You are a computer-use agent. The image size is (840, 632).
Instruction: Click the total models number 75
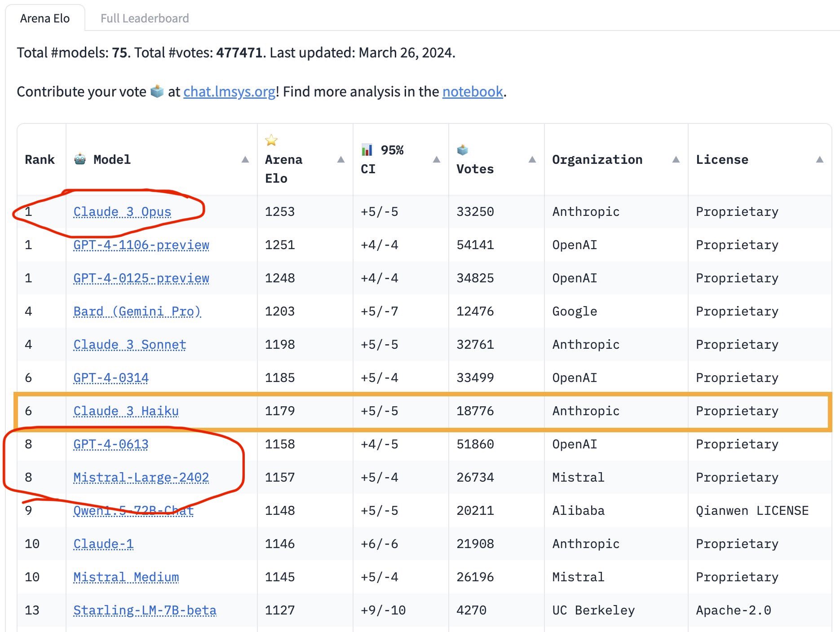pyautogui.click(x=119, y=53)
